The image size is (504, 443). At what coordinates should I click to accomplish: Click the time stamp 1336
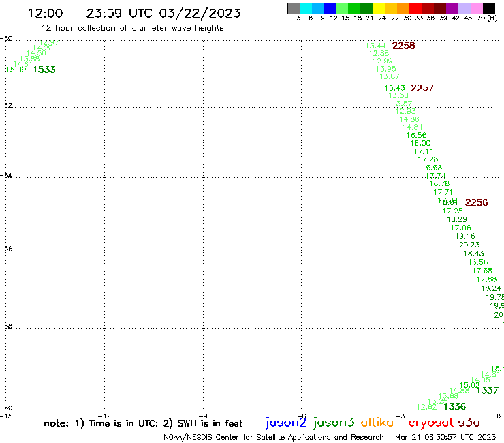tap(454, 407)
